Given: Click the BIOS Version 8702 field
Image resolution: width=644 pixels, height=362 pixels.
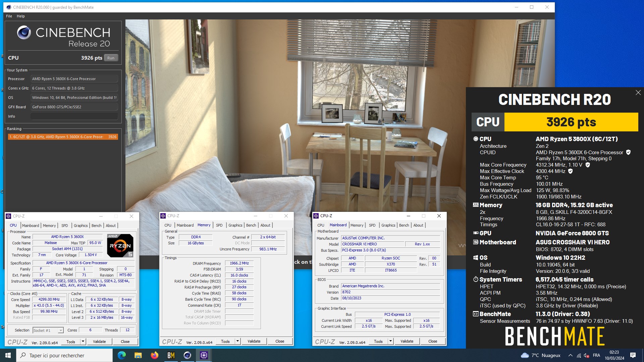Looking at the screenshot, I should (390, 292).
